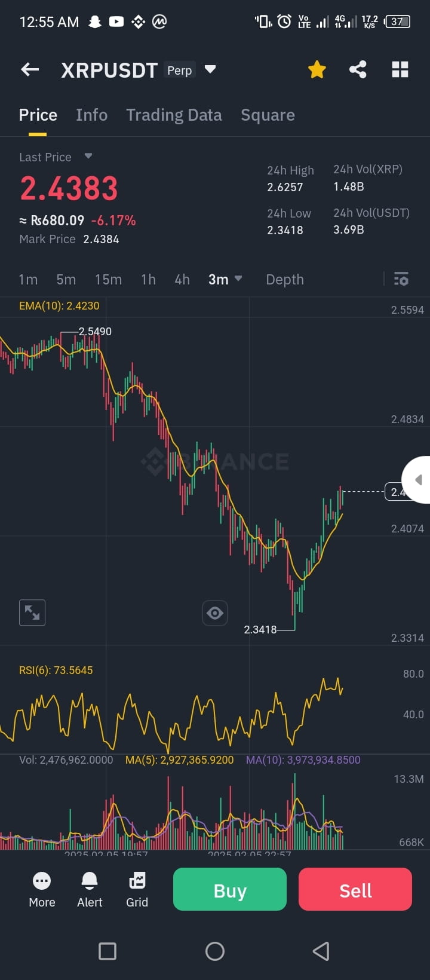Tap the last price 2.4383
The image size is (430, 980).
pyautogui.click(x=69, y=188)
